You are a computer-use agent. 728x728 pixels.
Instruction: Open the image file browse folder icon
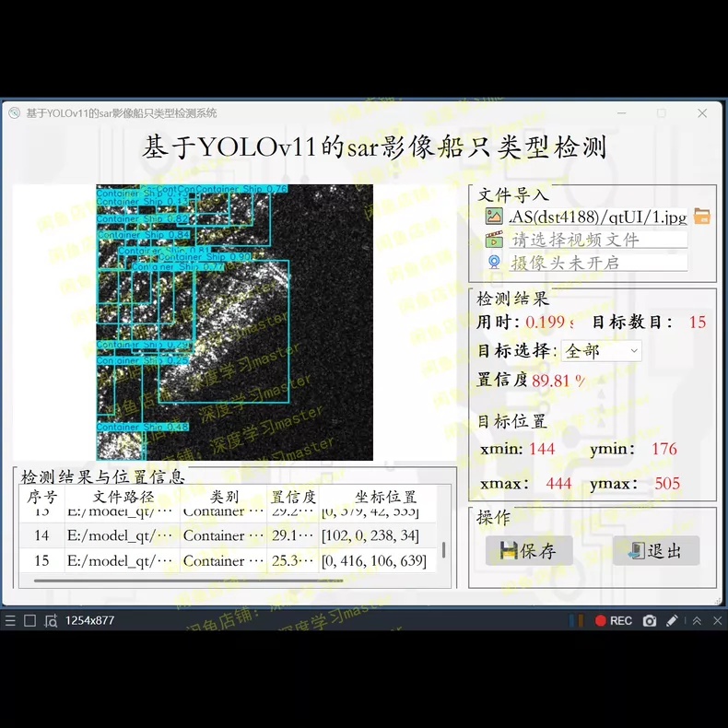click(x=702, y=217)
